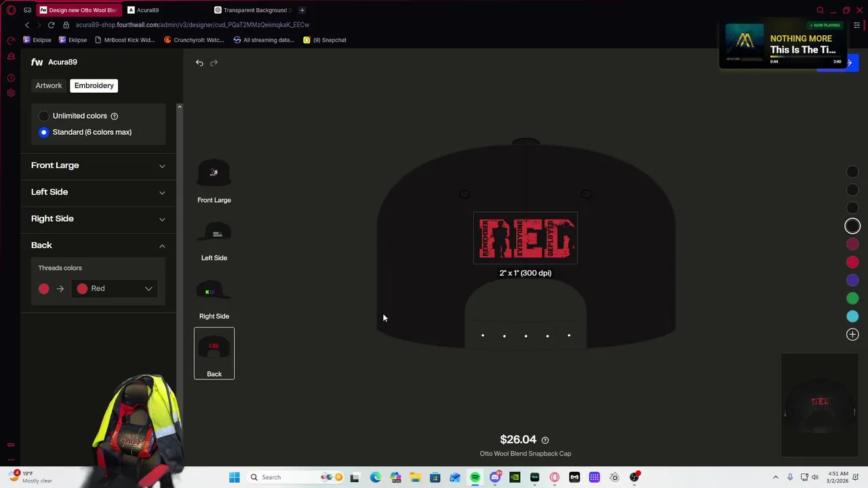Open the Unlimited colors help tooltip
Screen dimensions: 868x488
[x=114, y=116]
